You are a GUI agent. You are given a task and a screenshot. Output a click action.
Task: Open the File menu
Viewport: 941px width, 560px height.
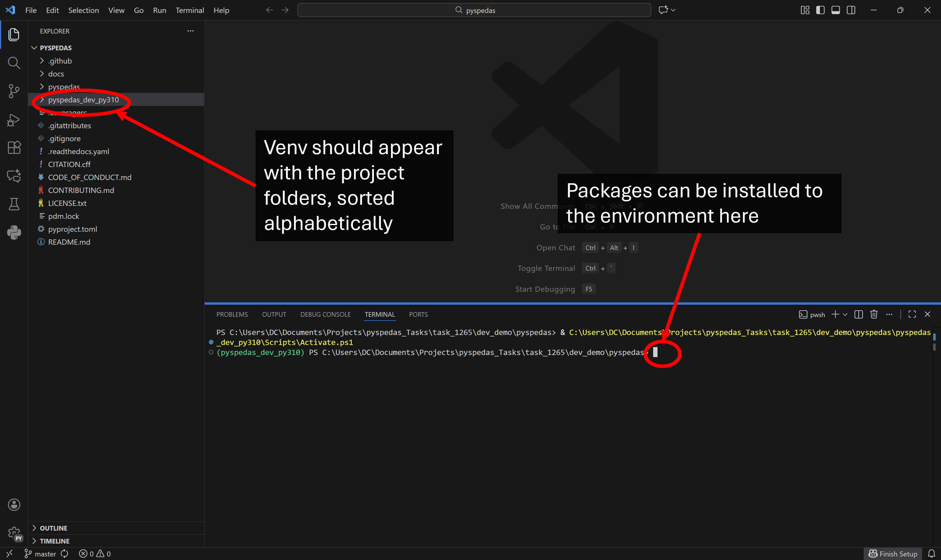pos(31,10)
